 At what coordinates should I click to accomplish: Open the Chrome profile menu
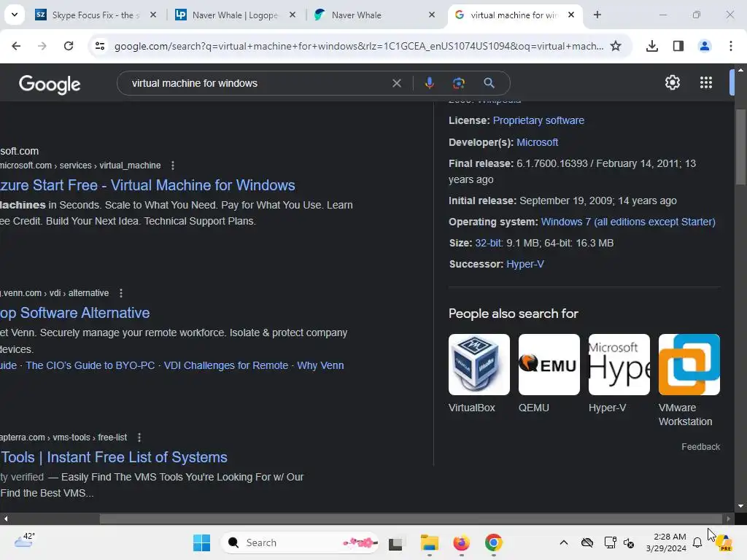pos(705,46)
